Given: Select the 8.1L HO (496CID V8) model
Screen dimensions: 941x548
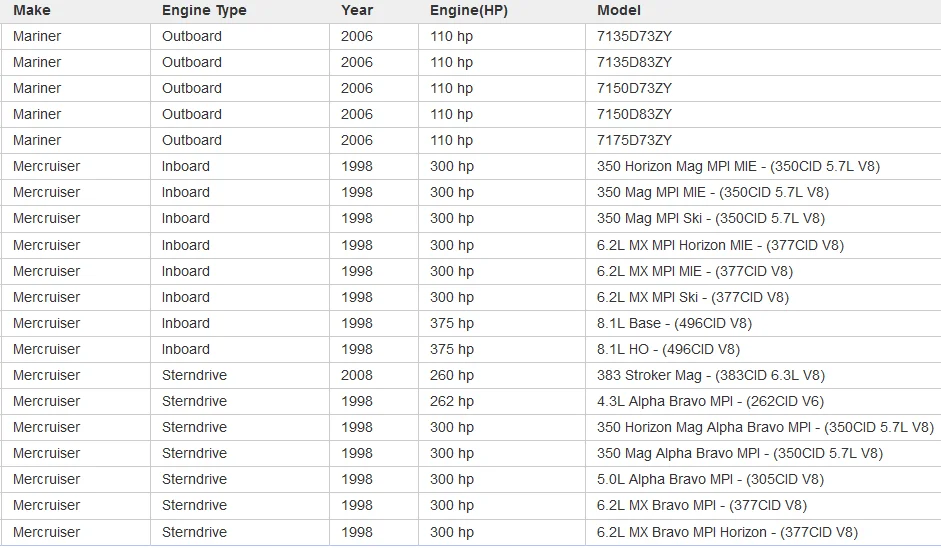Looking at the screenshot, I should (x=668, y=349).
